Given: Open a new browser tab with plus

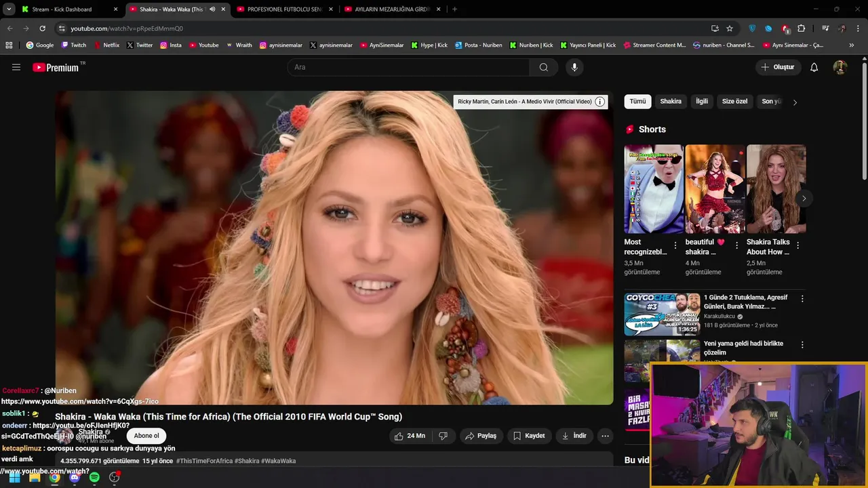Looking at the screenshot, I should click(454, 9).
